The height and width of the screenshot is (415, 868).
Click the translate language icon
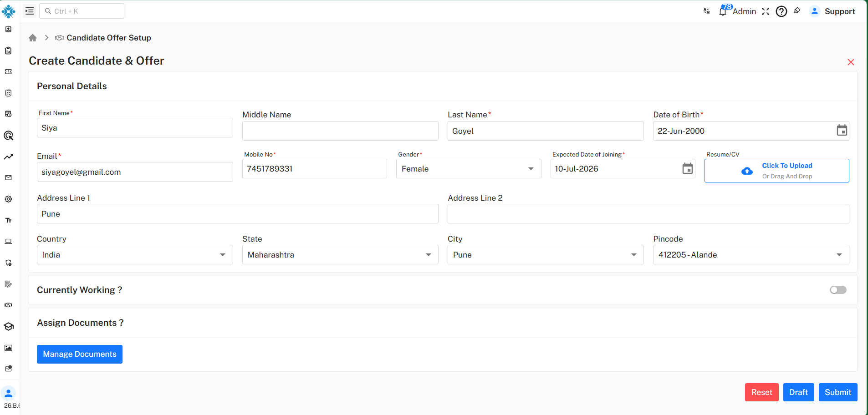pos(707,11)
